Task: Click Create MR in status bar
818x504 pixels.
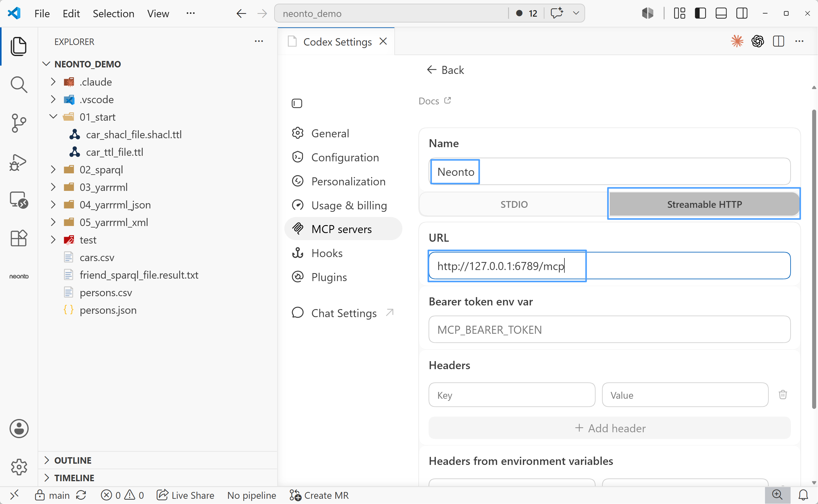Action: click(319, 495)
